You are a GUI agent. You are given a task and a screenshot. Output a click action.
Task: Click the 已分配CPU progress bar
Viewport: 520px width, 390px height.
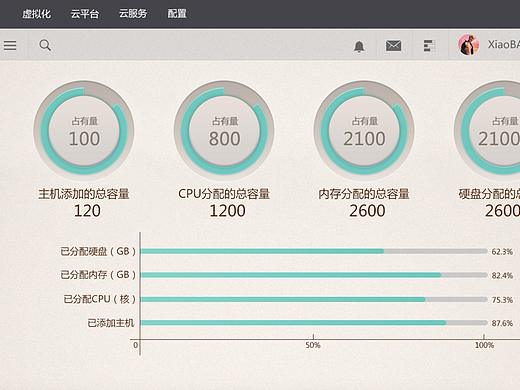click(314, 299)
